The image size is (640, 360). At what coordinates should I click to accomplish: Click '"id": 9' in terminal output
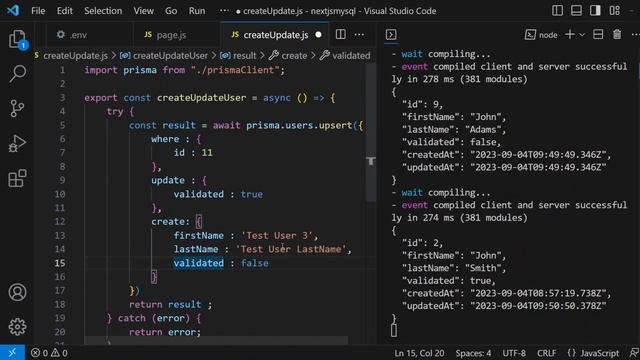click(x=419, y=104)
